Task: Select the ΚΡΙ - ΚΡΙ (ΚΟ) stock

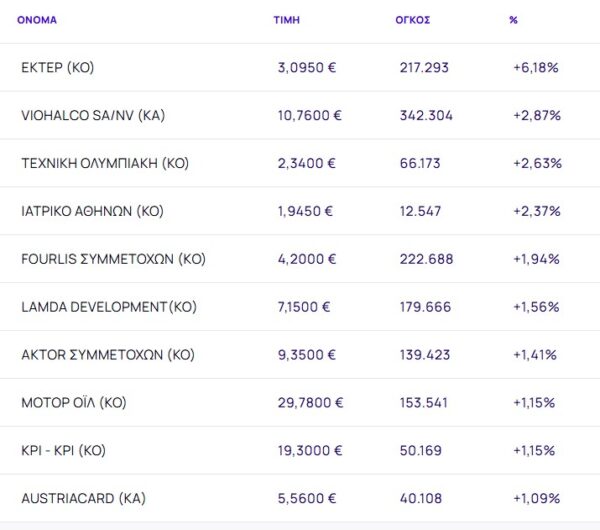Action: click(x=62, y=451)
